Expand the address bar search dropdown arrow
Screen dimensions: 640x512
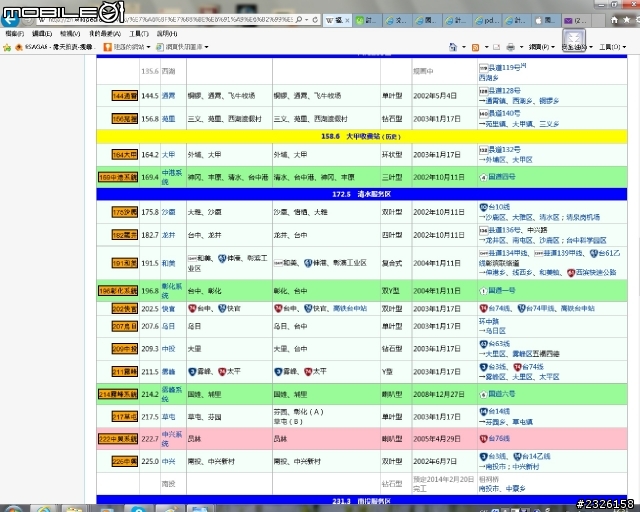307,20
